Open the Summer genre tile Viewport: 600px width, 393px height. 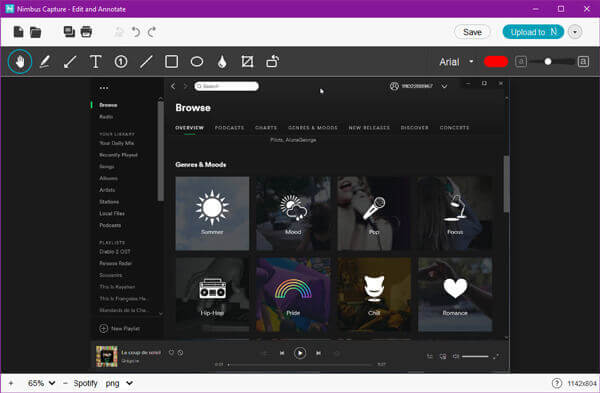click(x=212, y=214)
